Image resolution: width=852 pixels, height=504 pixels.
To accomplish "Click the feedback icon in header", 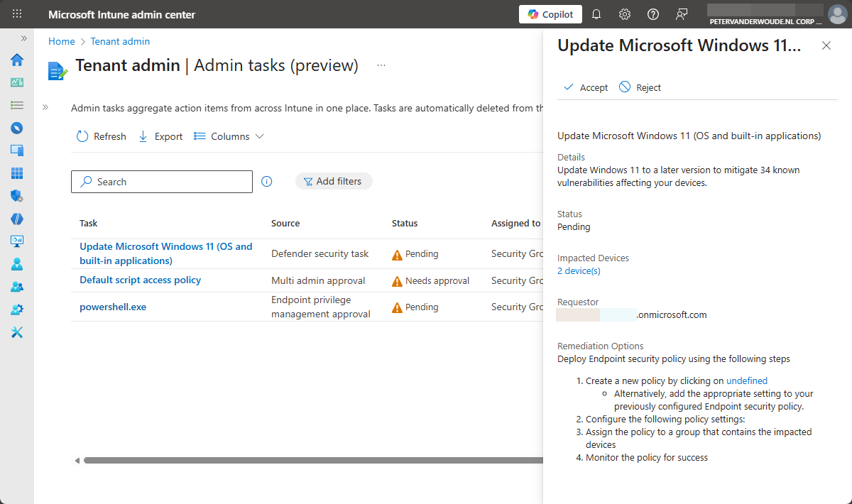I will [682, 14].
